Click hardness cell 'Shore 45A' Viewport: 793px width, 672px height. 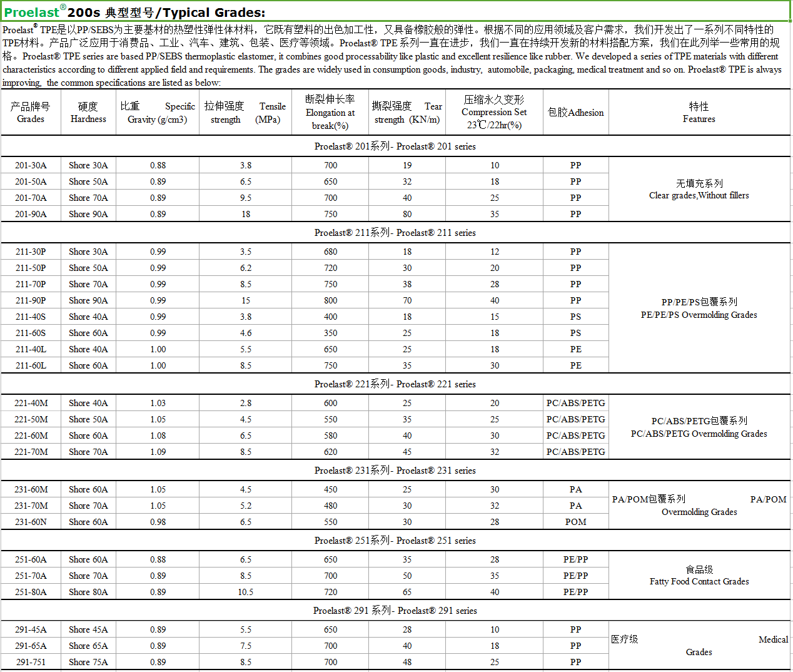coord(88,629)
